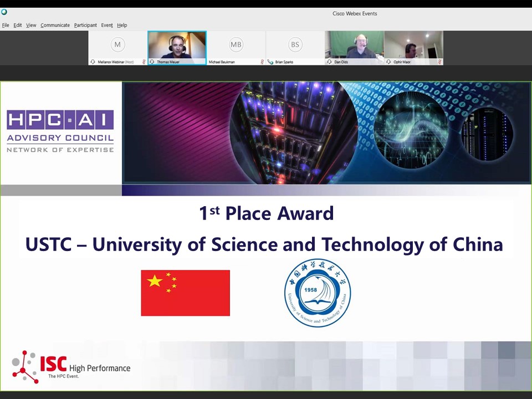Click the USTC university seal on slide

click(317, 293)
